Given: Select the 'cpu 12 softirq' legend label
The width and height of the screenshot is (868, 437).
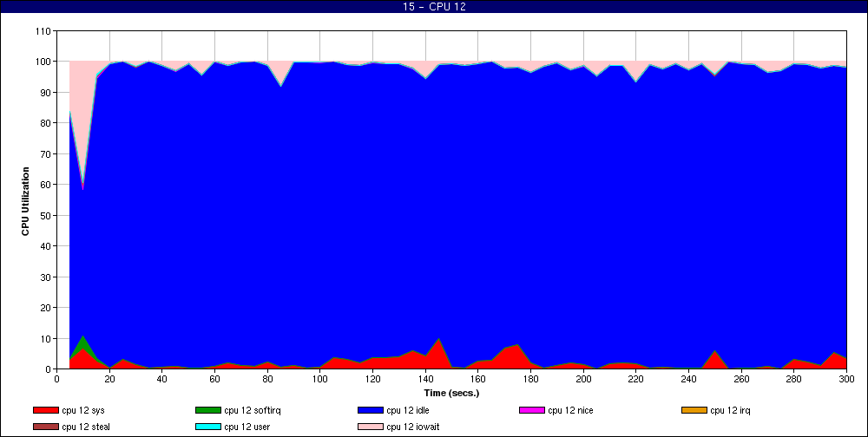Looking at the screenshot, I should (253, 410).
